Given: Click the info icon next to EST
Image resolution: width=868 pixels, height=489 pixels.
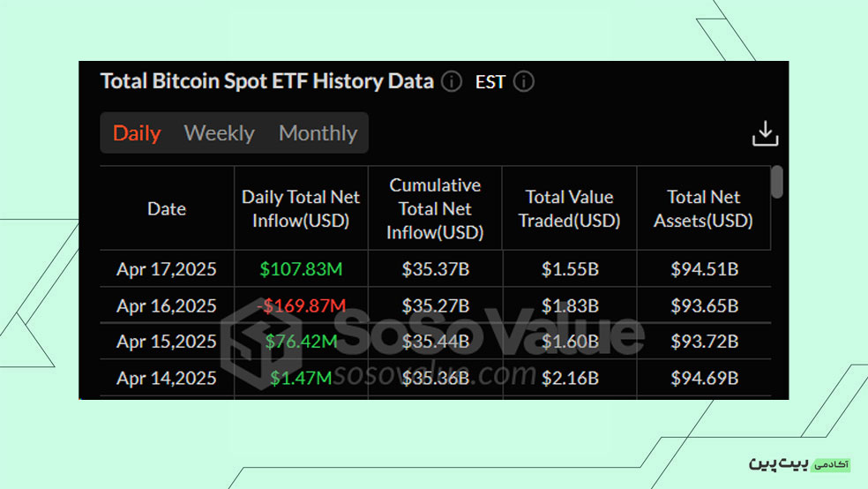Looking at the screenshot, I should (523, 82).
